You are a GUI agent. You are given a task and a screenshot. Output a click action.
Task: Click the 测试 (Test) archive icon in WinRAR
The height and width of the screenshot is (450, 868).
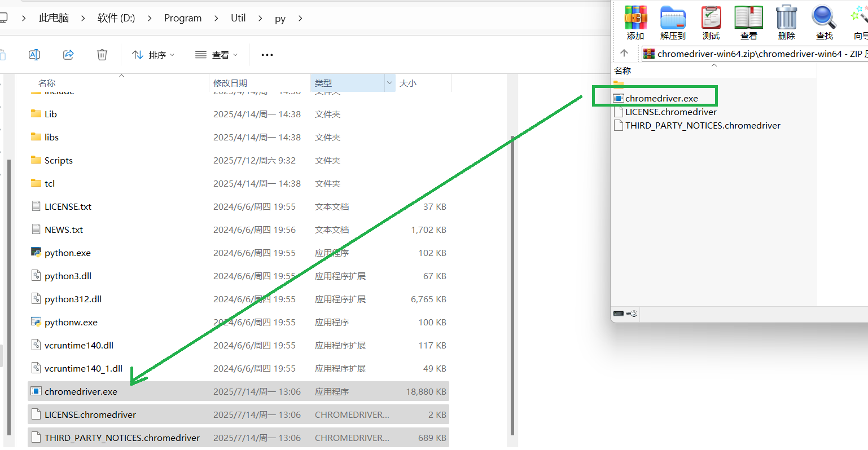click(x=711, y=23)
